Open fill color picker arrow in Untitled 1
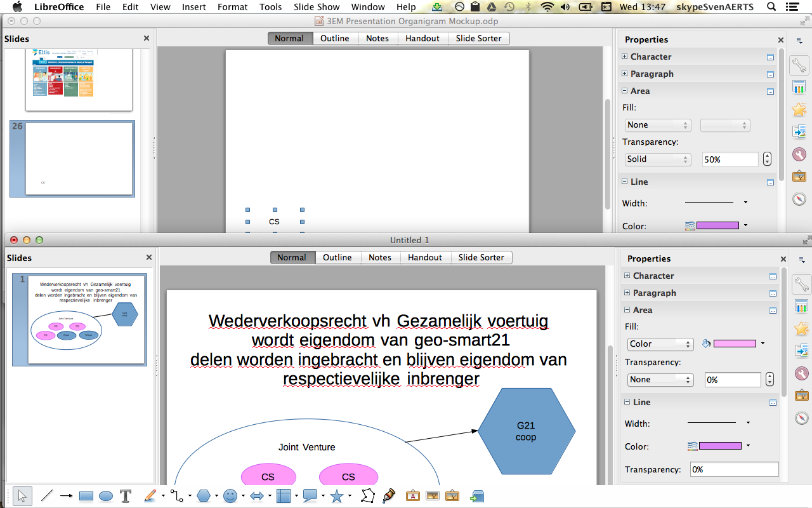The width and height of the screenshot is (812, 508). coord(763,344)
